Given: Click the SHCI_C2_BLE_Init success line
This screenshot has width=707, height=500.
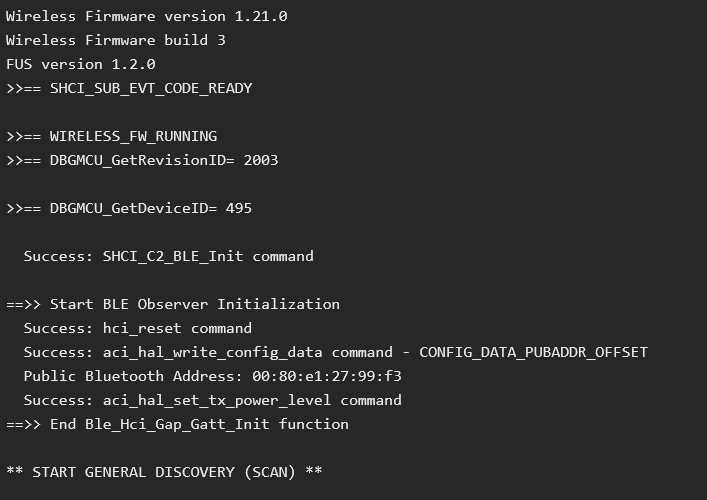Looking at the screenshot, I should [x=168, y=256].
